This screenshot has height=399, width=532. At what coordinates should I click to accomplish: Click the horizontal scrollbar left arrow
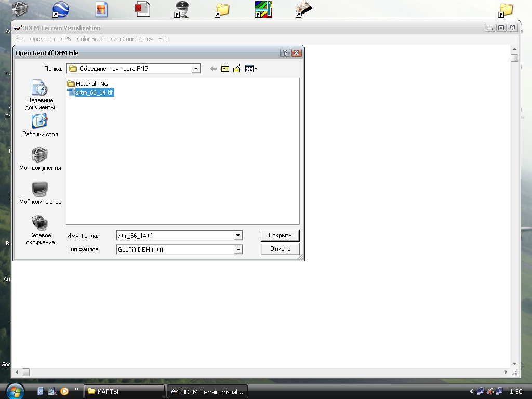click(17, 372)
